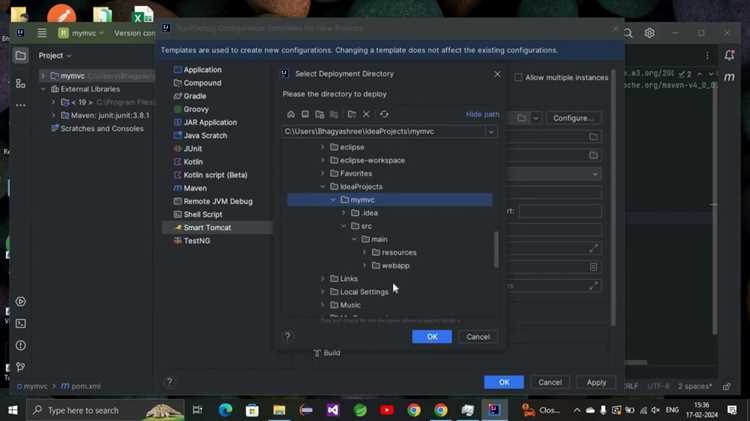The width and height of the screenshot is (750, 421).
Task: Open dropdown arrow beside Configure folder icon
Action: click(x=536, y=118)
